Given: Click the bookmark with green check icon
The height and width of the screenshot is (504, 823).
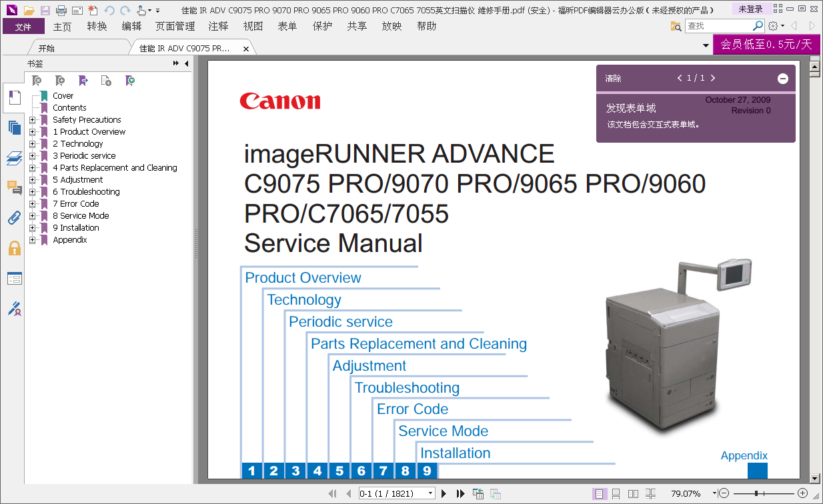Looking at the screenshot, I should coord(130,81).
